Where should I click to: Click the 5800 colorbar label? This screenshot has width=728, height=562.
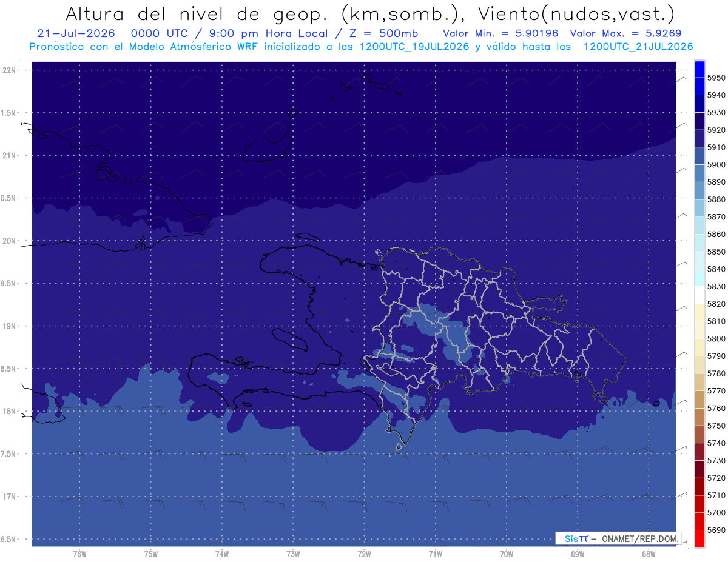(716, 339)
